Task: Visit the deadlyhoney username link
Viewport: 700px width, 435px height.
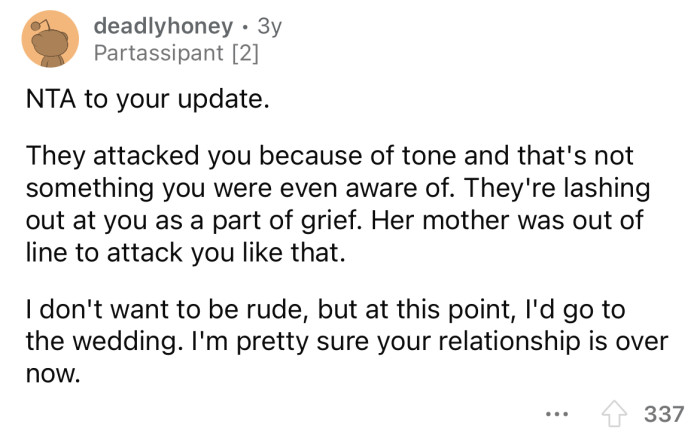Action: click(163, 26)
